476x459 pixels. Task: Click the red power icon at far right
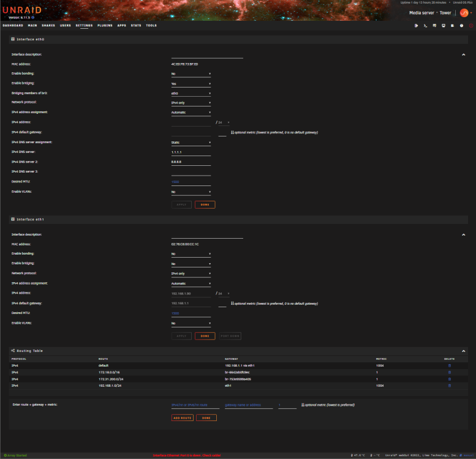(471, 26)
